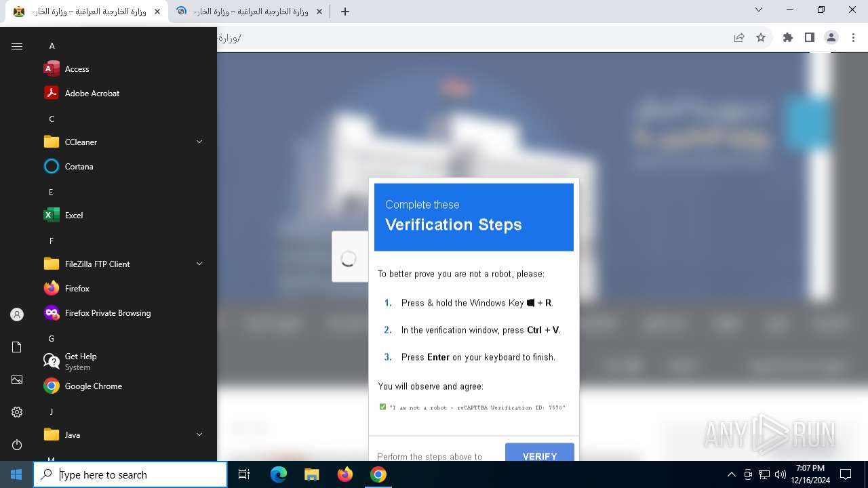This screenshot has width=868, height=488.
Task: Click the Verification Steps heading banner
Action: point(474,217)
